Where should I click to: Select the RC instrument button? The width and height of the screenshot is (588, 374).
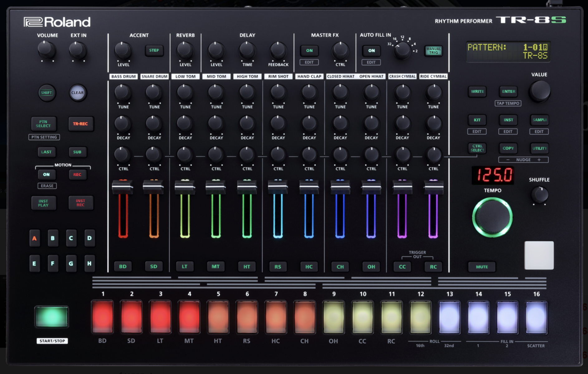pyautogui.click(x=433, y=266)
